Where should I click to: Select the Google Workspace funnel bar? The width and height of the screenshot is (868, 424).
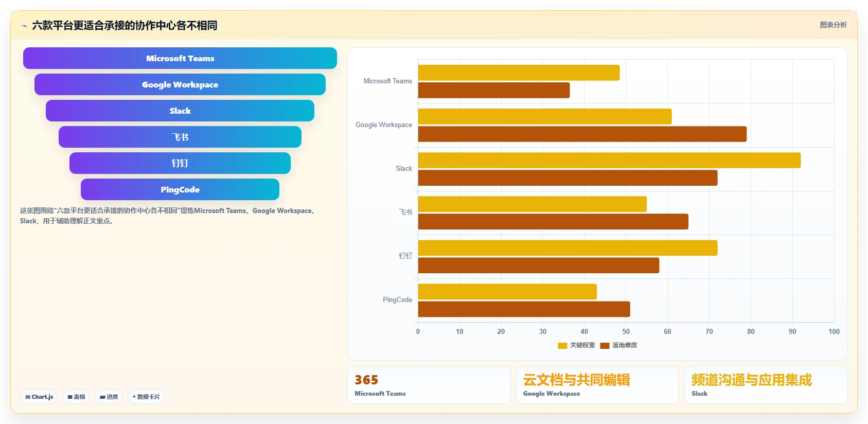(180, 84)
